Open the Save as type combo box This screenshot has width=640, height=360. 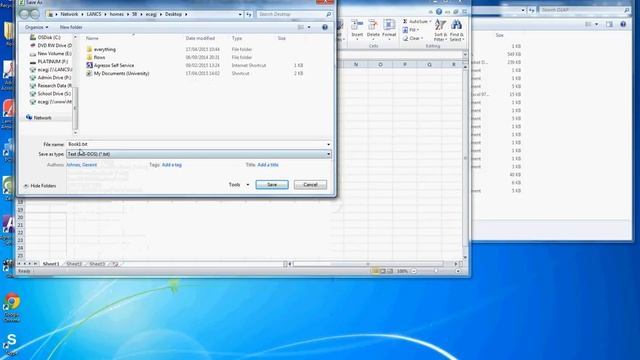(x=199, y=154)
